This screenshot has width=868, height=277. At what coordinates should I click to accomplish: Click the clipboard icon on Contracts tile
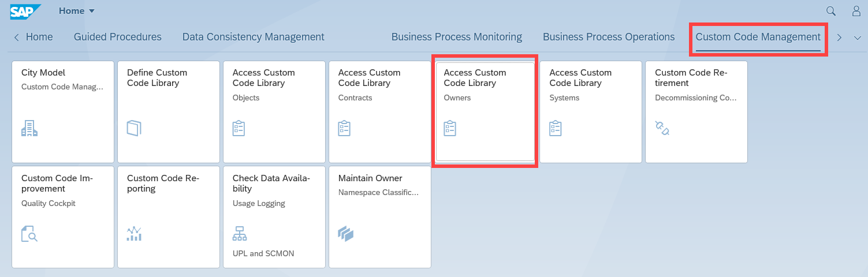(345, 128)
